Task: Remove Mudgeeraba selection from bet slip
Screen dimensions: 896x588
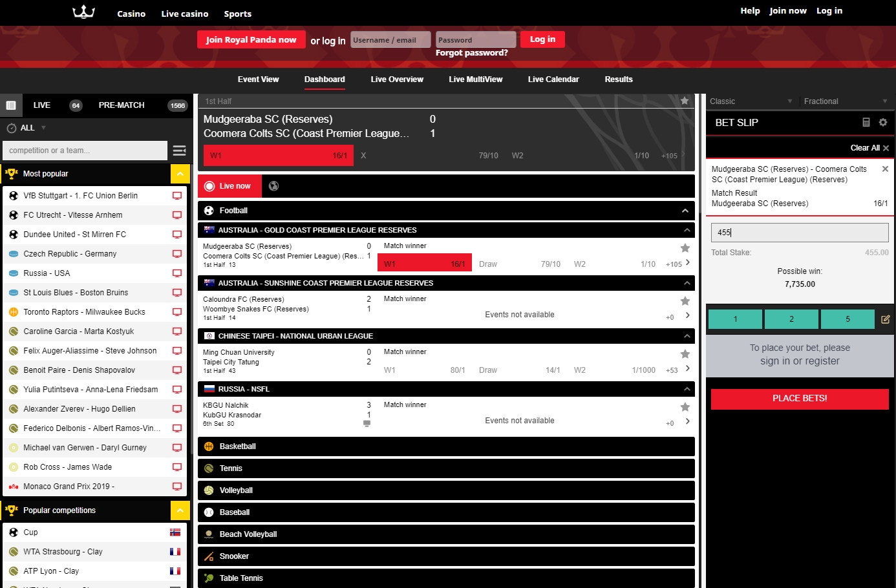Action: [x=885, y=169]
